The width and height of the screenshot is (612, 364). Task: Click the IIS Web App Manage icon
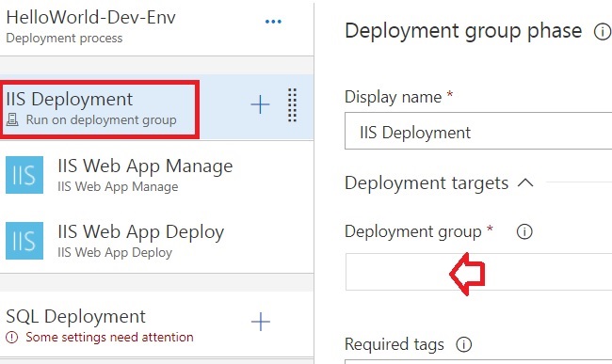[24, 175]
